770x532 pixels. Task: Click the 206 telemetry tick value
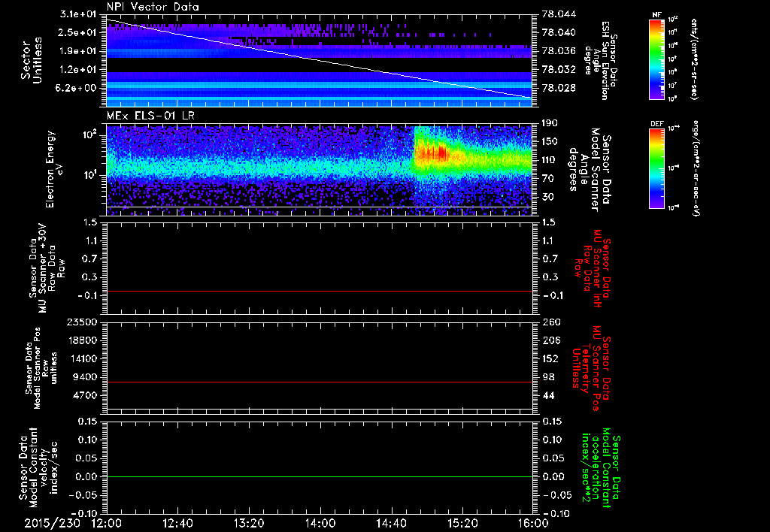550,340
